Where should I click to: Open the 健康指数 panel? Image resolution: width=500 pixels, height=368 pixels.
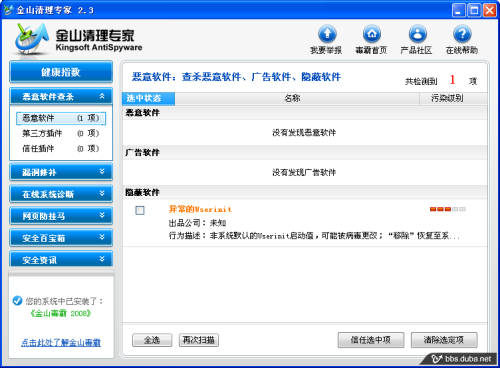click(x=61, y=72)
